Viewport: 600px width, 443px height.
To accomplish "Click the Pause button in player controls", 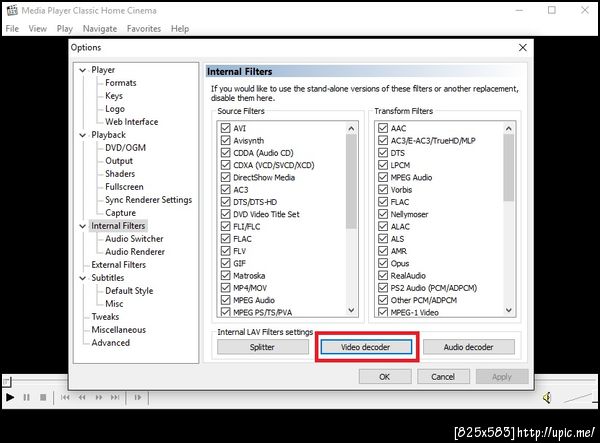I will point(26,397).
